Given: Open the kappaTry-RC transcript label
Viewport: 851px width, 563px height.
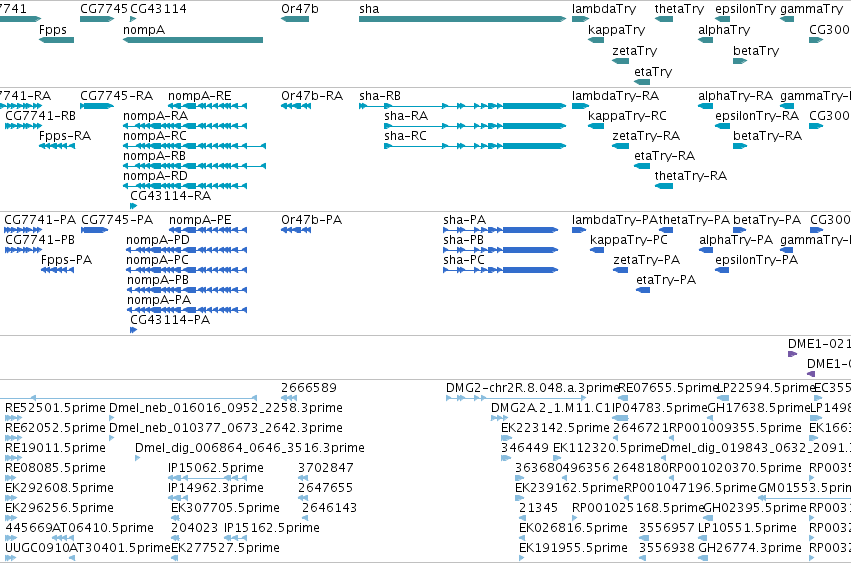Looking at the screenshot, I should pos(627,116).
